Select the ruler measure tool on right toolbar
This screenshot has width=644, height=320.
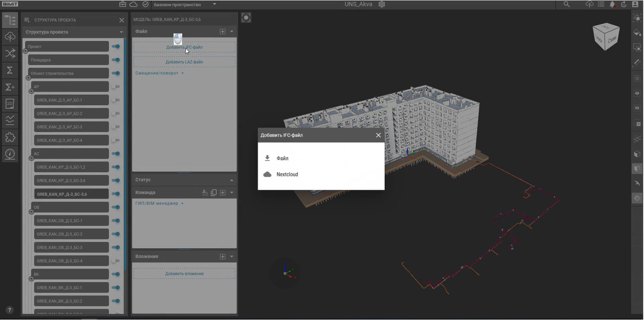click(637, 63)
